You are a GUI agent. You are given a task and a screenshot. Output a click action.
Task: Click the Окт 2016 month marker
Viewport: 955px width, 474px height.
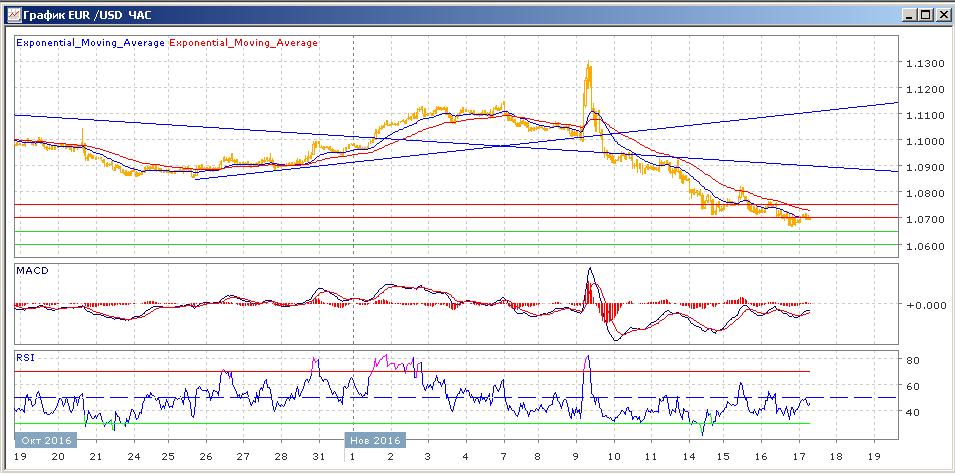click(x=42, y=440)
